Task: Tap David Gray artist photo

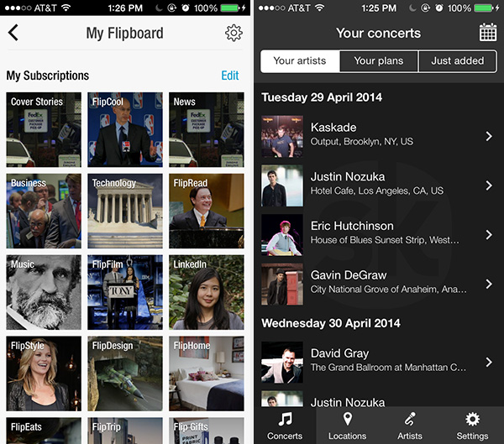Action: [x=282, y=362]
